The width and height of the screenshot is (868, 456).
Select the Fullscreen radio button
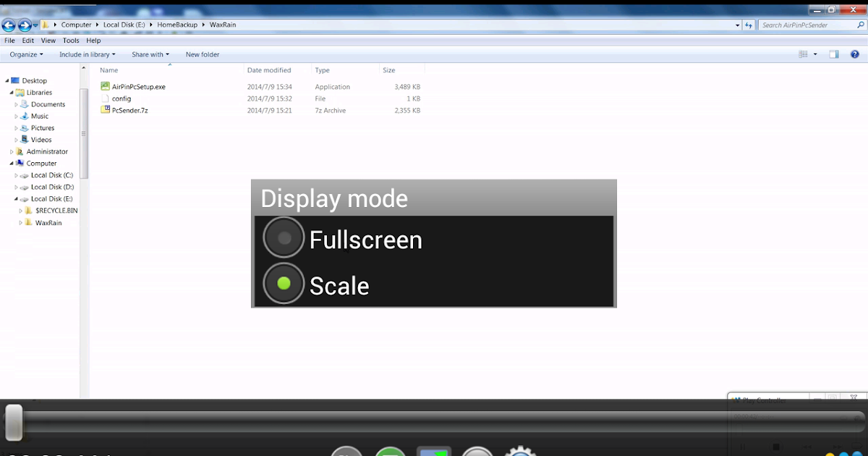284,237
